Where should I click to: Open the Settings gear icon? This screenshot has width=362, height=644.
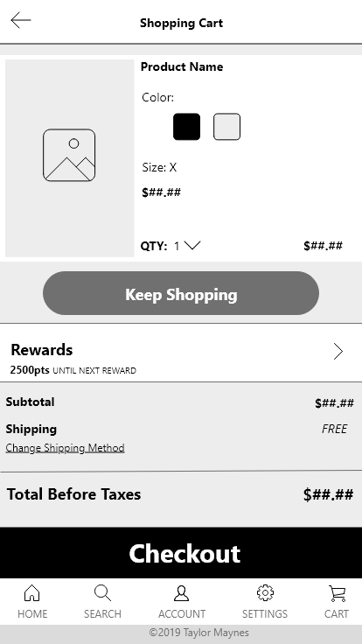click(x=265, y=592)
